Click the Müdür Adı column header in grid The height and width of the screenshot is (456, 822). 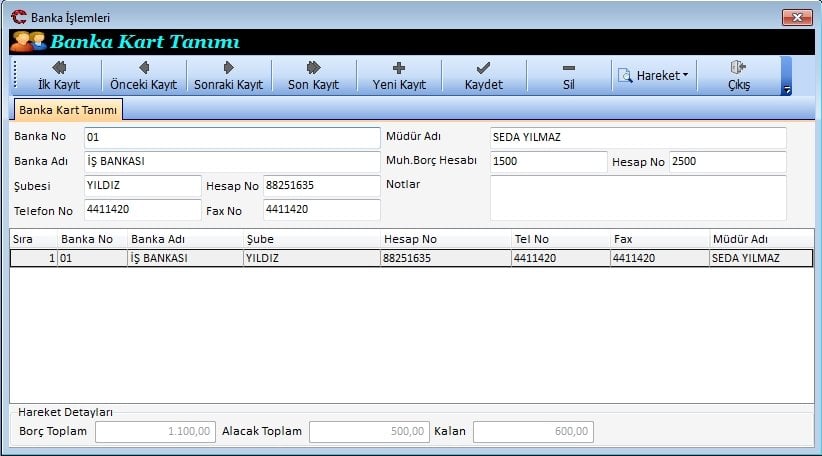(x=762, y=239)
